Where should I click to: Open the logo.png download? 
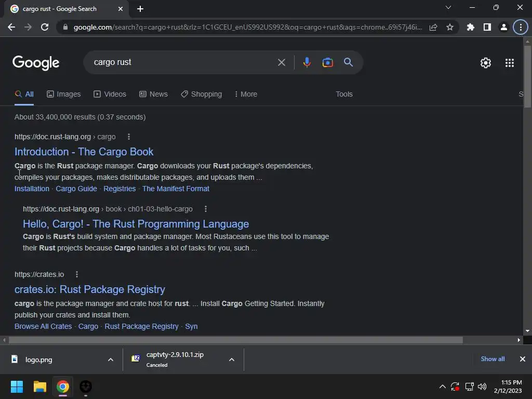click(x=39, y=360)
